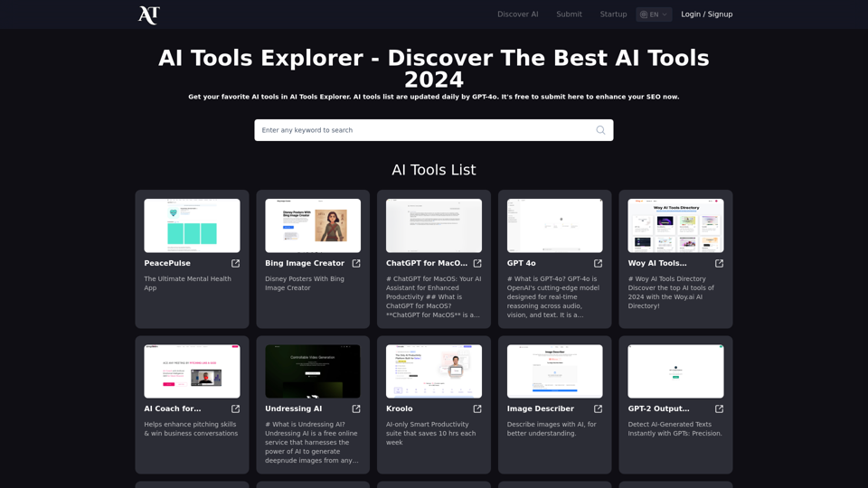
Task: Open Undressing AI external link icon
Action: 356,408
